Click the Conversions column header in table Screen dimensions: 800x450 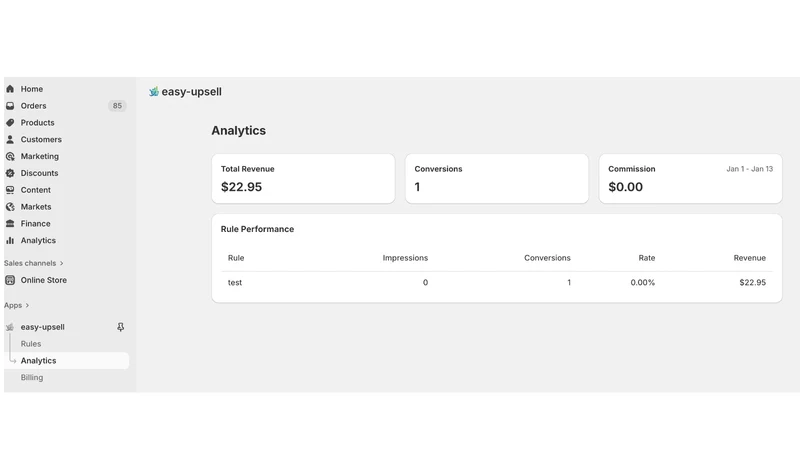click(x=547, y=258)
